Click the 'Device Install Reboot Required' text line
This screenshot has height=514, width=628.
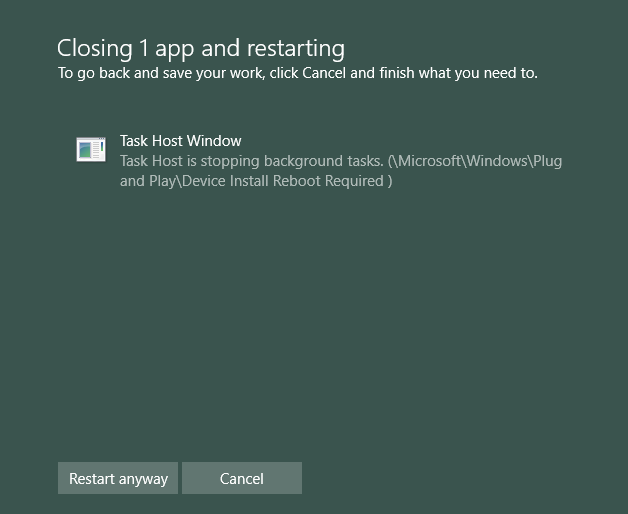coord(287,181)
